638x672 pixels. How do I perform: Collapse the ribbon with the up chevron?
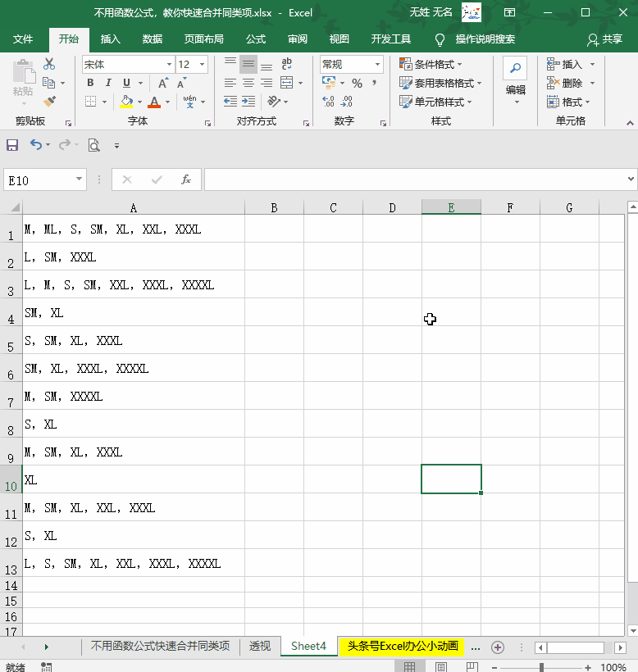[630, 123]
